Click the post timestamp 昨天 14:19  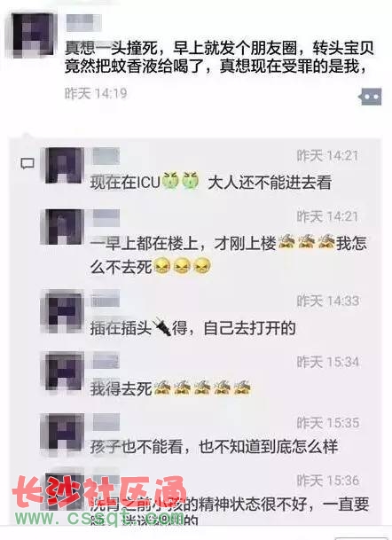pos(96,93)
